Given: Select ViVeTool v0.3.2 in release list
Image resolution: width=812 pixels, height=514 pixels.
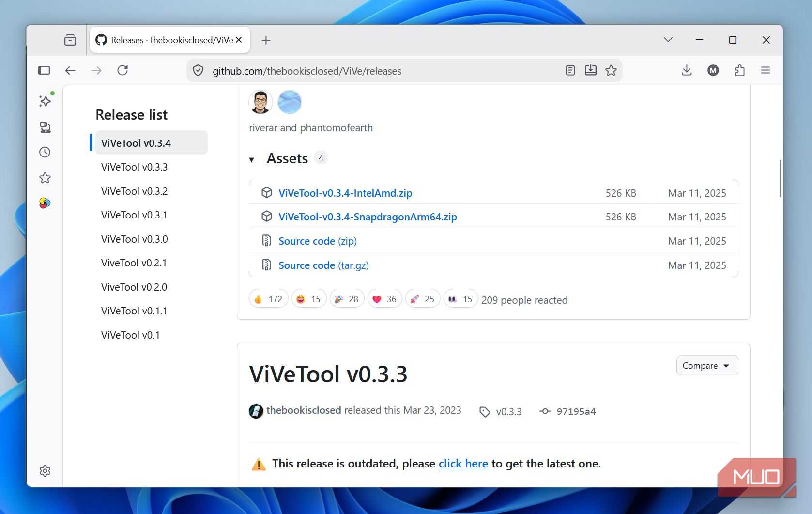Looking at the screenshot, I should (x=134, y=191).
